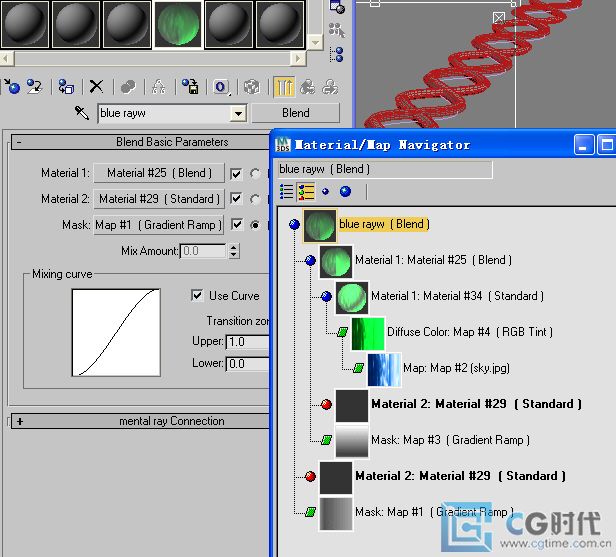Click the Put to Library icon
The height and width of the screenshot is (557, 616).
(x=190, y=86)
